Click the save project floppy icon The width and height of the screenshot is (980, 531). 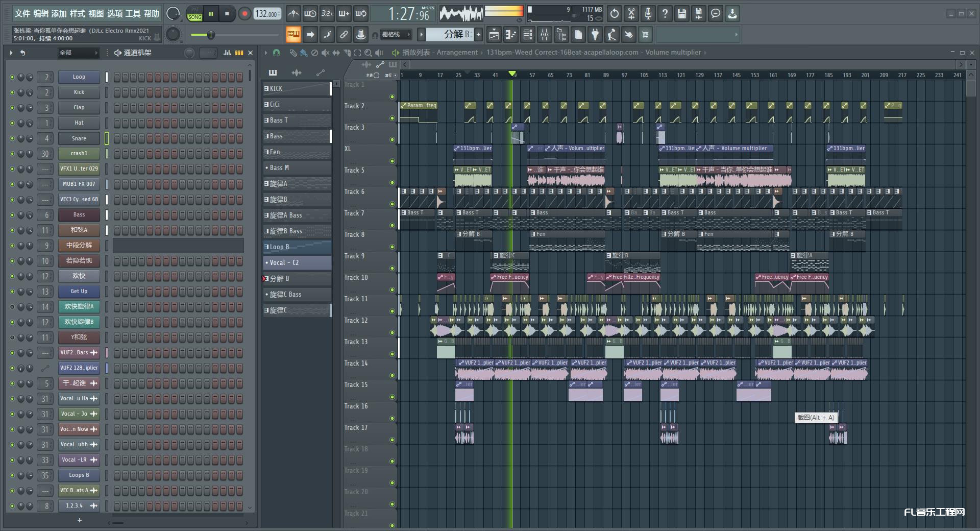(682, 14)
